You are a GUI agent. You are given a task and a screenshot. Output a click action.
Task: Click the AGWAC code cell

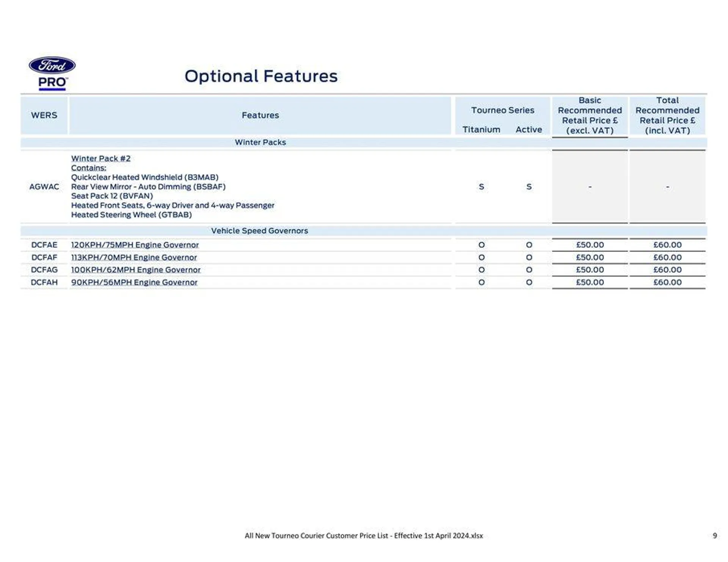click(x=44, y=187)
